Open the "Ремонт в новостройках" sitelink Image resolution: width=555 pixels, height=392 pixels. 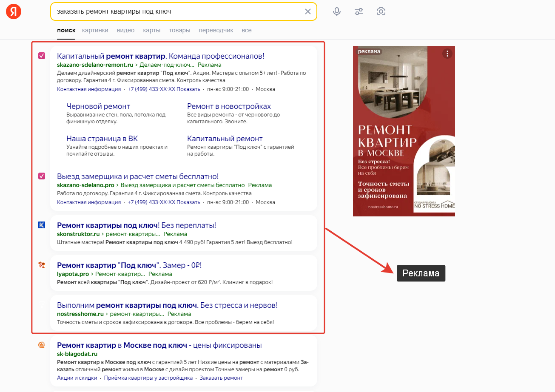(229, 106)
